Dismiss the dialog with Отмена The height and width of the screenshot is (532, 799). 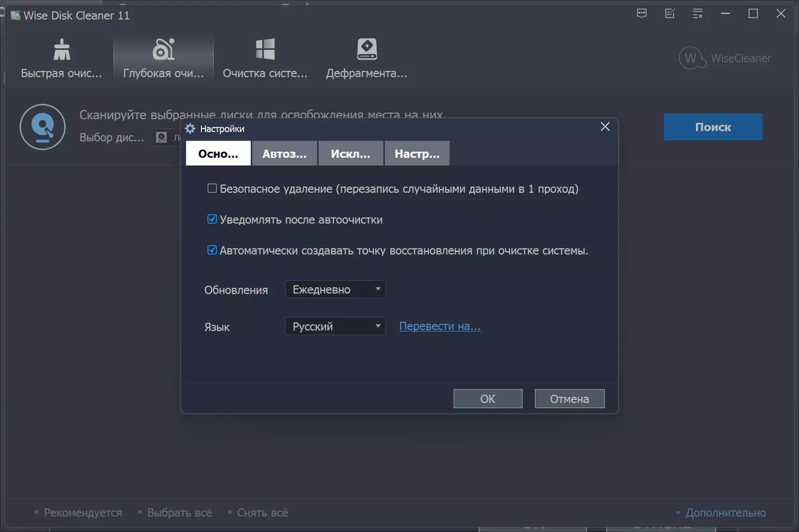pyautogui.click(x=570, y=398)
